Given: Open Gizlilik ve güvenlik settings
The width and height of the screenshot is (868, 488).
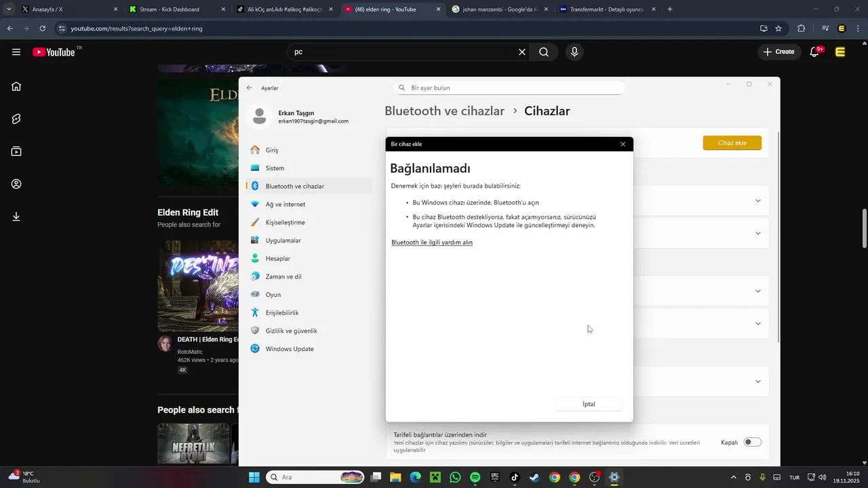Looking at the screenshot, I should [309, 331].
